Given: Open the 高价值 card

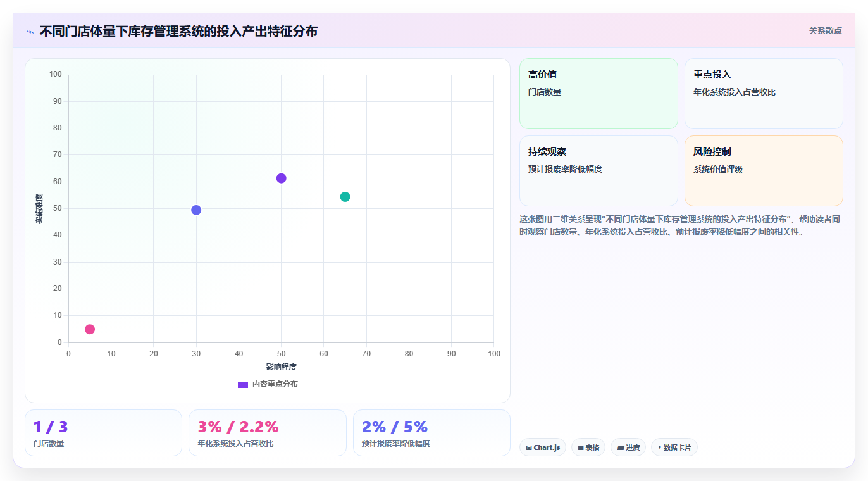Looking at the screenshot, I should (x=598, y=94).
